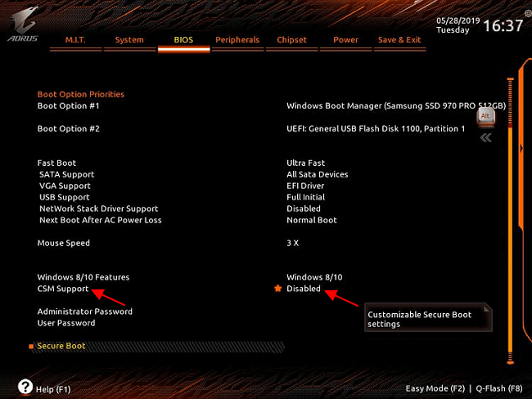Click the Customizable Secure Boot settings tooltip
This screenshot has height=399, width=532.
(428, 317)
